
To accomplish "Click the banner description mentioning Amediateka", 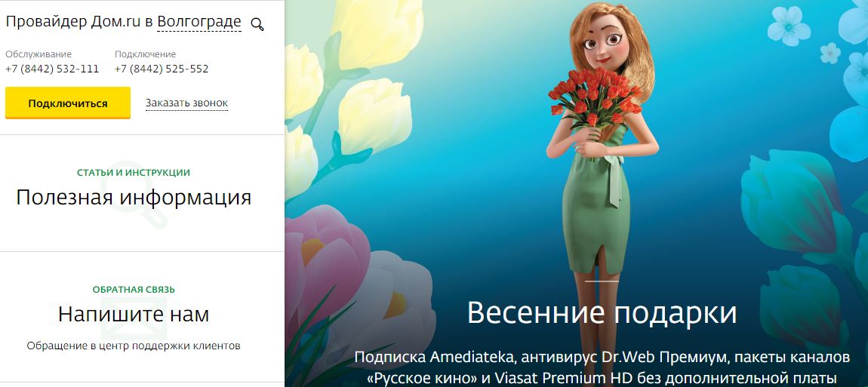I will 602,367.
